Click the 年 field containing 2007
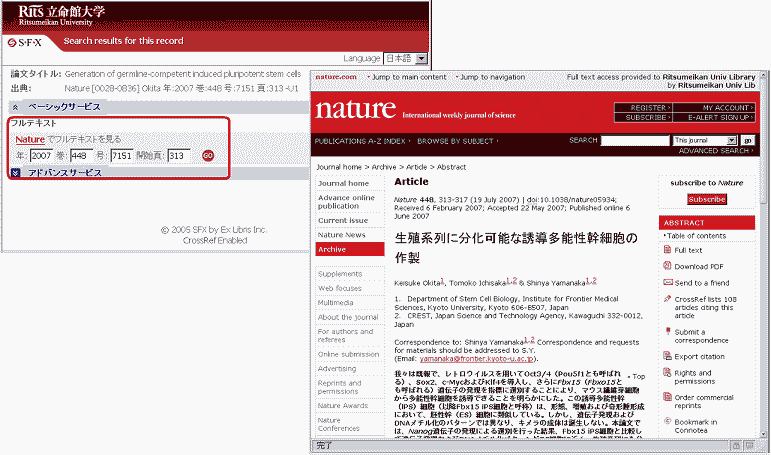Image resolution: width=771 pixels, height=455 pixels. (x=41, y=155)
